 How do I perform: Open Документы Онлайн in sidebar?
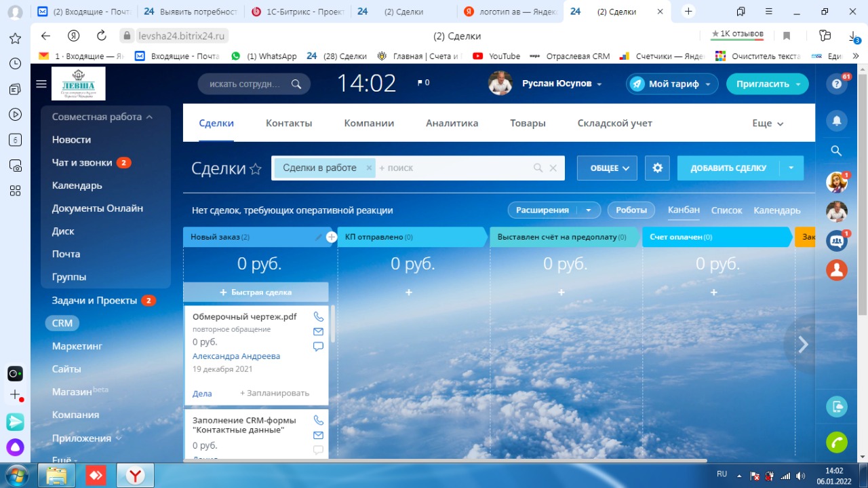(x=98, y=208)
